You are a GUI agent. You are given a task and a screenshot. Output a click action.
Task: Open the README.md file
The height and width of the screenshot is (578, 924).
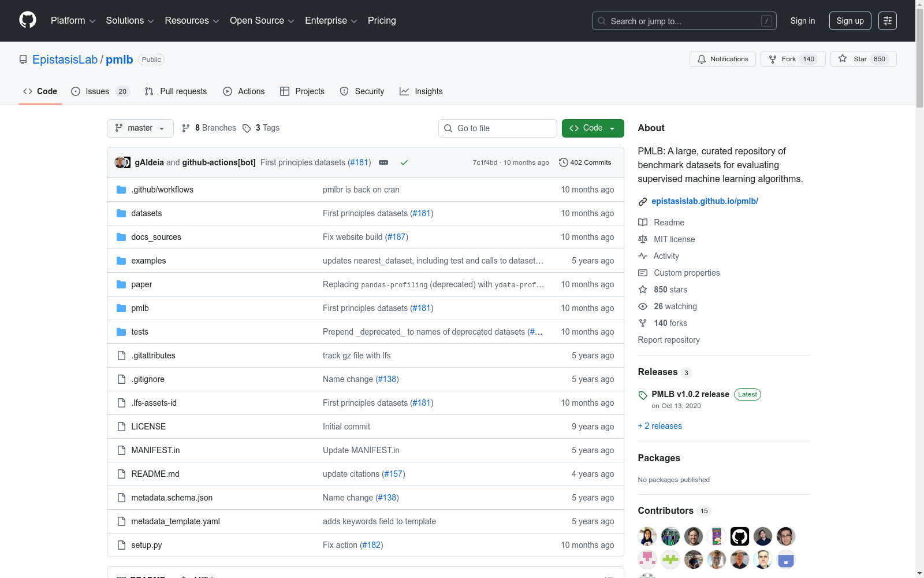[x=155, y=474]
